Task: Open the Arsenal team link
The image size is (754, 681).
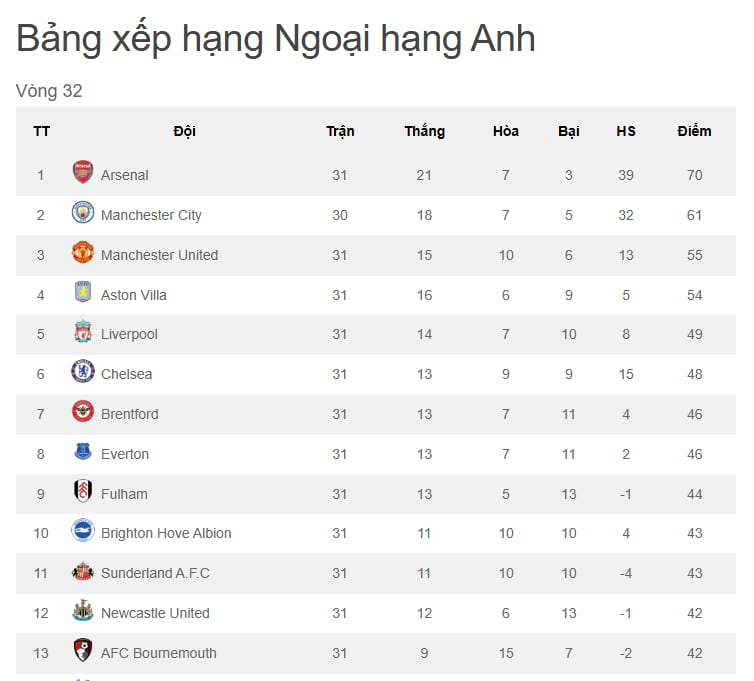Action: (x=125, y=175)
